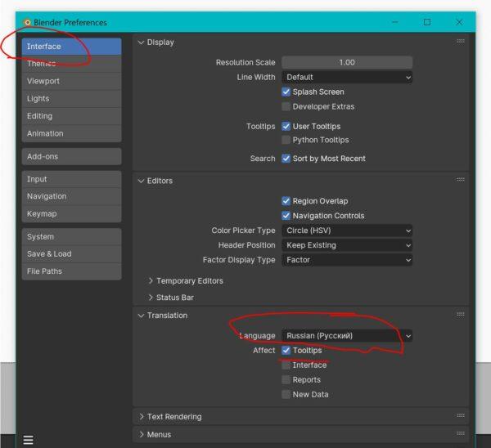Grab the Menus panel drag handle
The width and height of the screenshot is (491, 448).
[460, 433]
